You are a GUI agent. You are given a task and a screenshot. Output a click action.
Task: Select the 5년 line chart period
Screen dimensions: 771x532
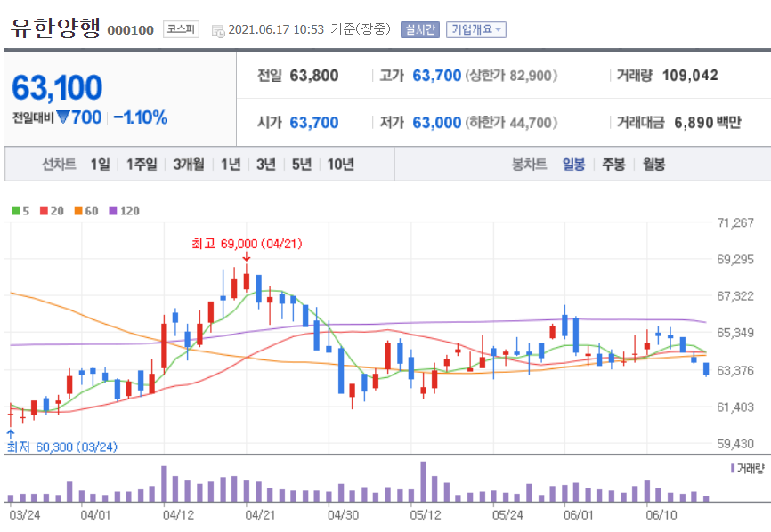point(302,164)
